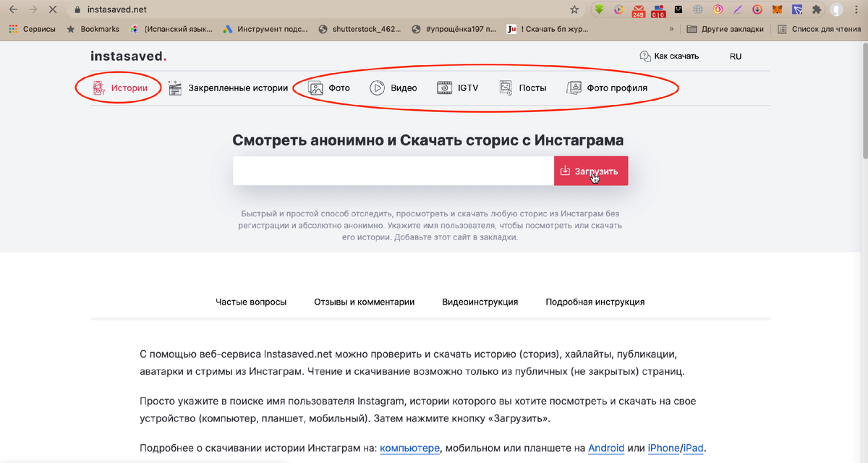Open the Как скачать help link
This screenshot has height=463, width=868.
coord(668,56)
